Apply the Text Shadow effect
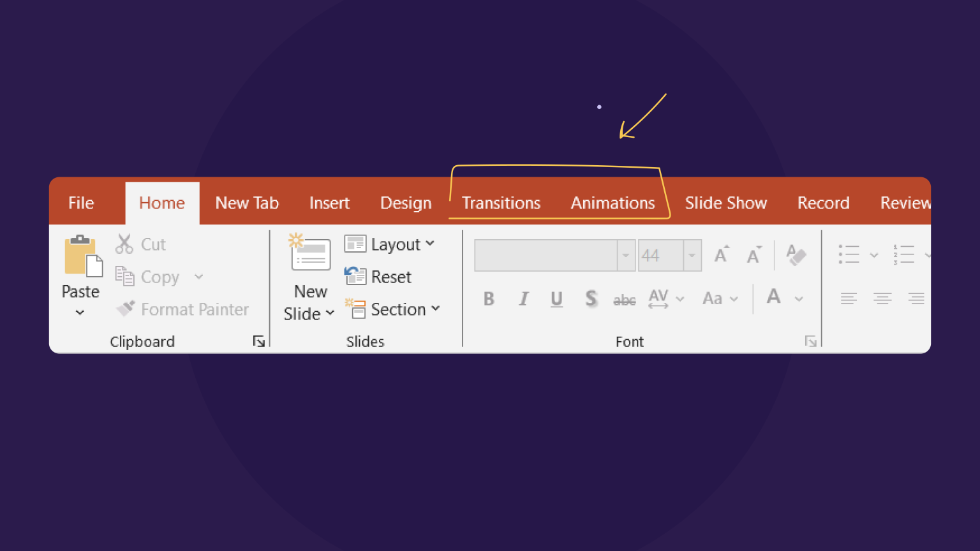 pos(590,298)
